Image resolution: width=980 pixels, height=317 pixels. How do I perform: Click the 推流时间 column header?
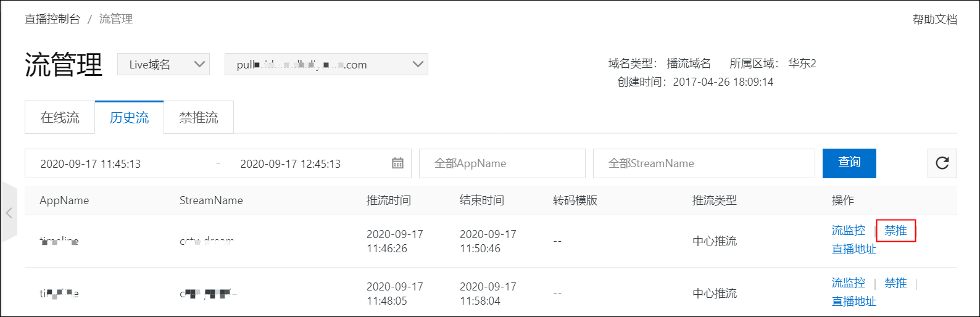389,200
